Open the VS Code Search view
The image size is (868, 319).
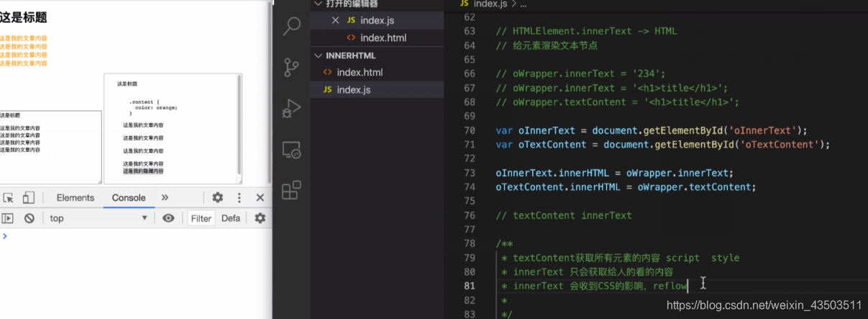[291, 27]
